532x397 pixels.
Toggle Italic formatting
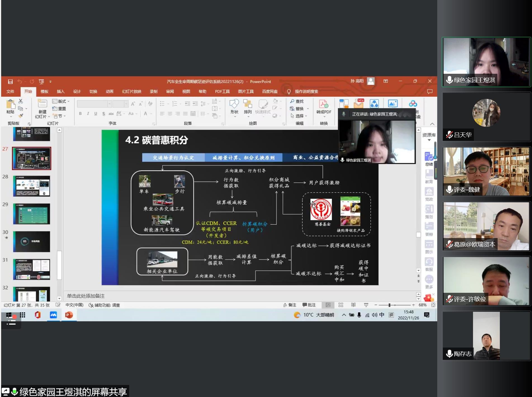coord(88,113)
